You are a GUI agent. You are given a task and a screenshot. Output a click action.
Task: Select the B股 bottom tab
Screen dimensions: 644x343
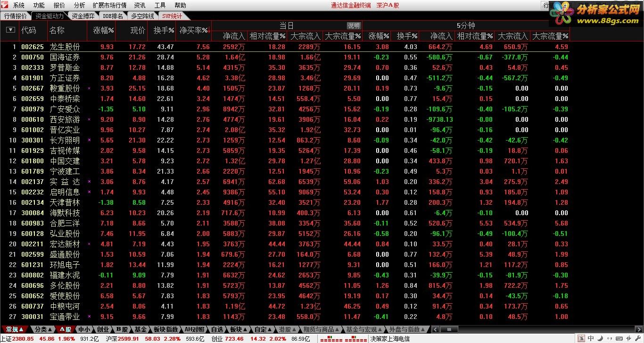click(122, 329)
